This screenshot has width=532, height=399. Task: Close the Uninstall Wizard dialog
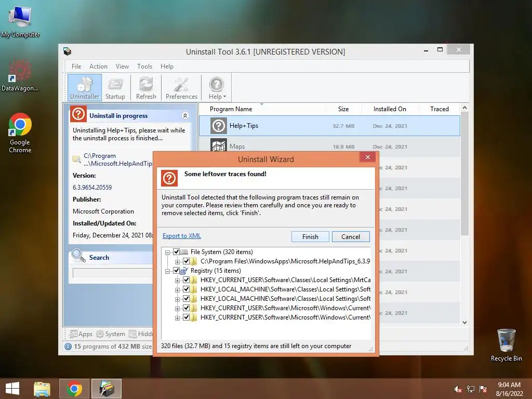(x=368, y=157)
